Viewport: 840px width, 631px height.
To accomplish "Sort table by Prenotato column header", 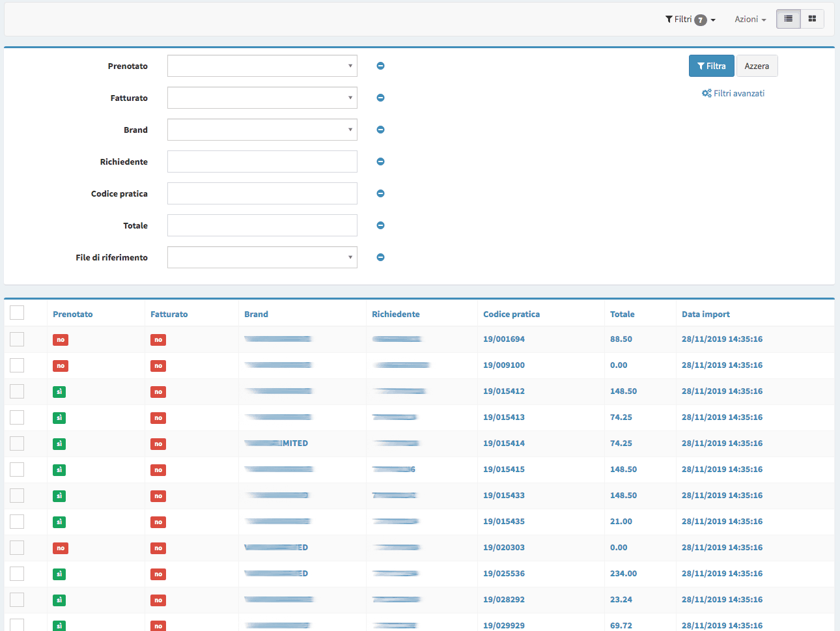I will click(x=73, y=314).
